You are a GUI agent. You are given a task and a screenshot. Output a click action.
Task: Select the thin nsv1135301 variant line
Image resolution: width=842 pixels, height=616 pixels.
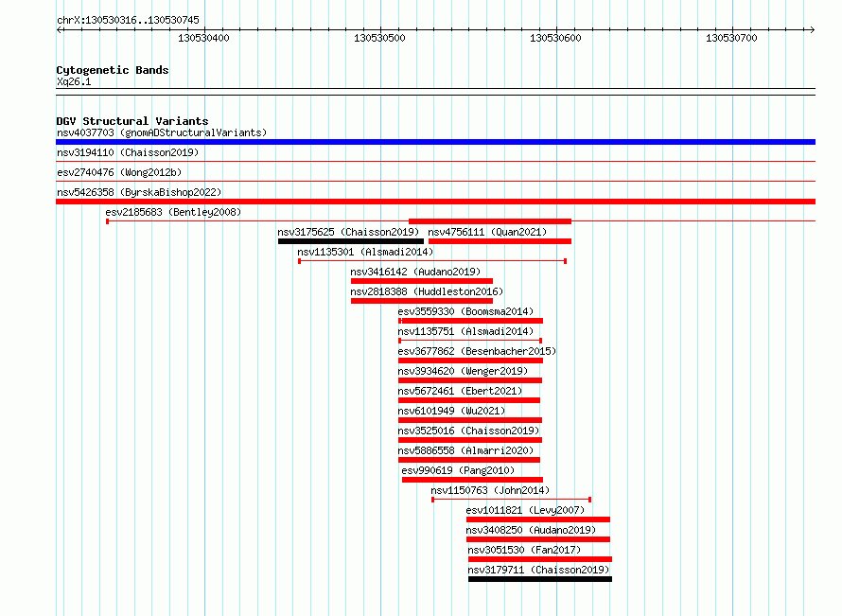432,261
